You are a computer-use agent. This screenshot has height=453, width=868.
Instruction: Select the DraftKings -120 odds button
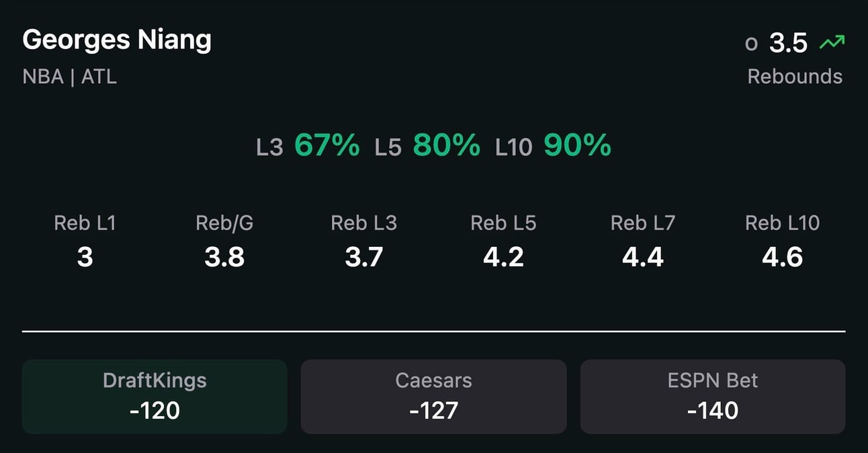pyautogui.click(x=155, y=397)
